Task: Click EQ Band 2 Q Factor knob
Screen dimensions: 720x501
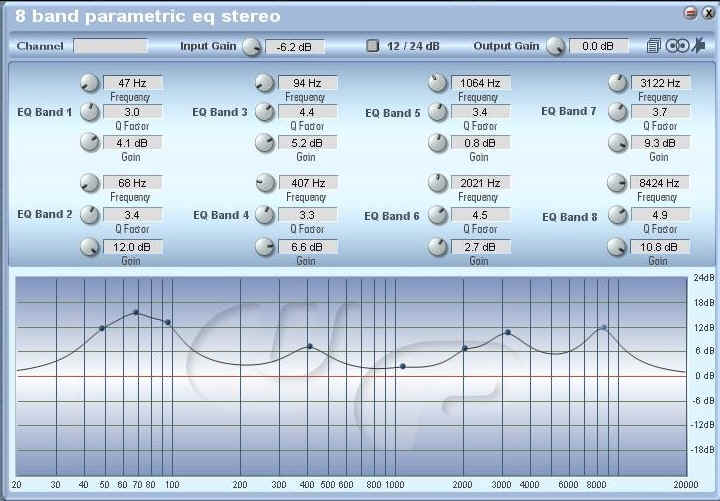Action: click(90, 215)
